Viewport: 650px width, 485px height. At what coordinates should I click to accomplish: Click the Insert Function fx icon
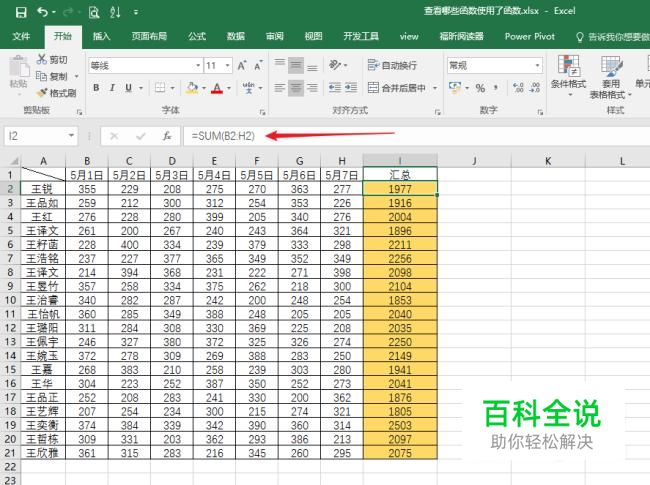click(167, 136)
